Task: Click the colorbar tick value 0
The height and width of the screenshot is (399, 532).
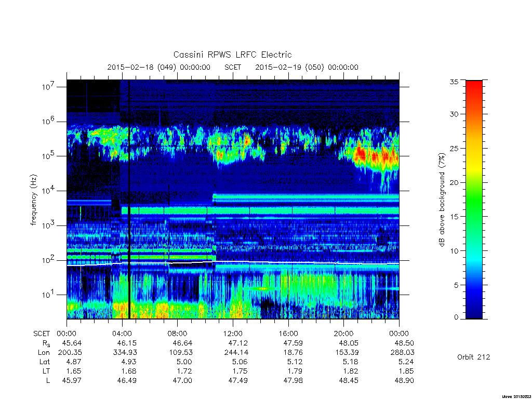Action: [456, 317]
